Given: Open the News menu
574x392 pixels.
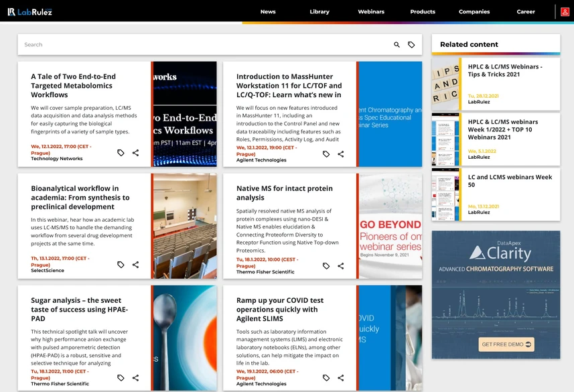Looking at the screenshot, I should coord(268,11).
